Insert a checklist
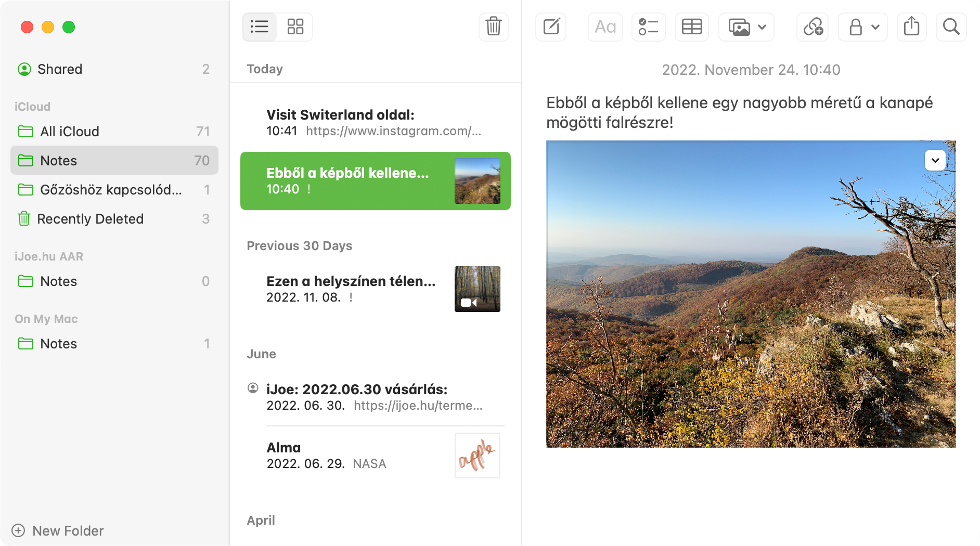This screenshot has height=546, width=980. pyautogui.click(x=649, y=27)
